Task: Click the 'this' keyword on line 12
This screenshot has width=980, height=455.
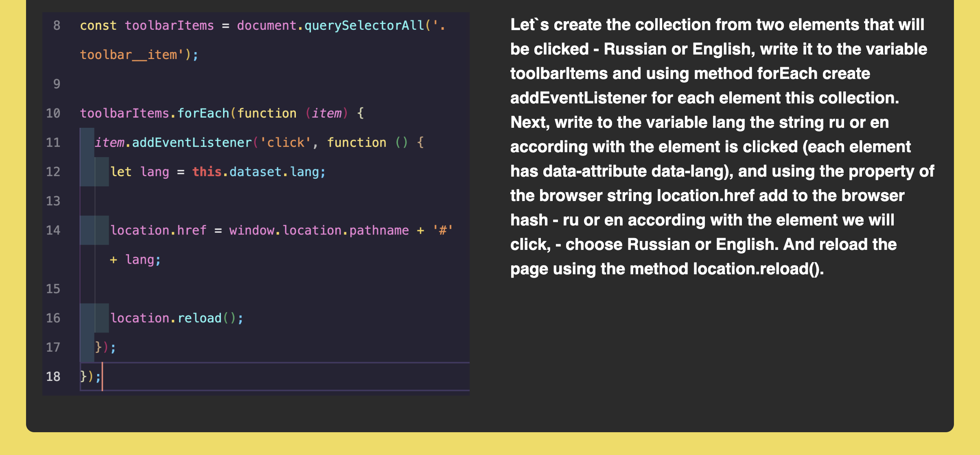Action: 207,172
